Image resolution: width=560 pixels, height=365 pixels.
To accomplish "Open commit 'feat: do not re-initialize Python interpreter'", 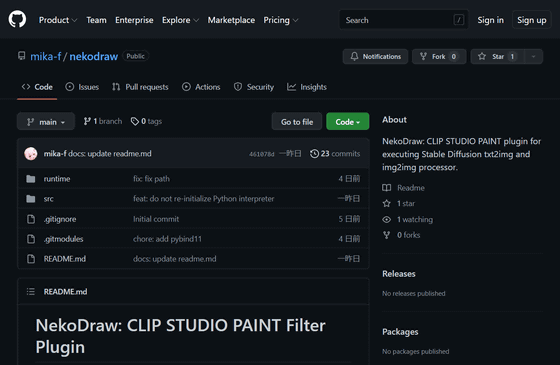I will click(204, 199).
